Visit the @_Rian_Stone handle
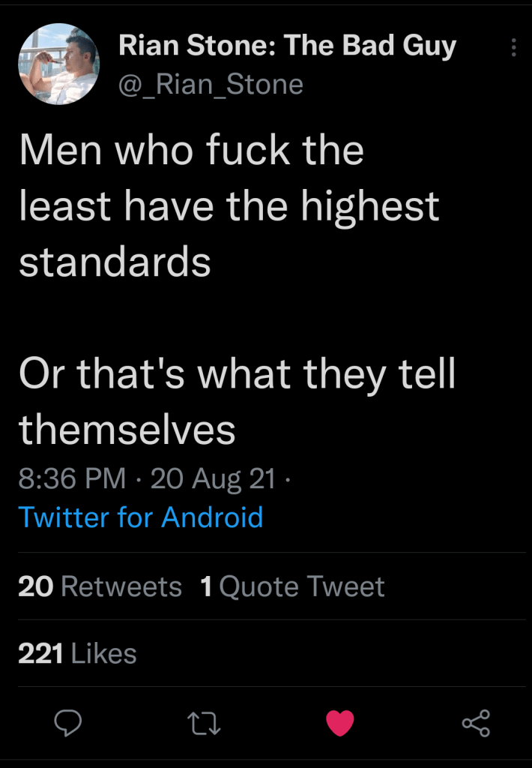532x768 pixels. [x=211, y=84]
